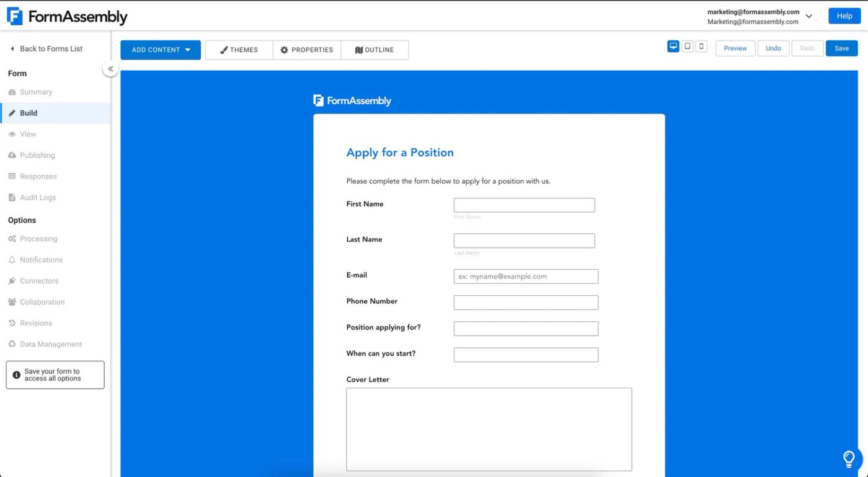Click the E-mail input field
This screenshot has width=868, height=477.
526,276
